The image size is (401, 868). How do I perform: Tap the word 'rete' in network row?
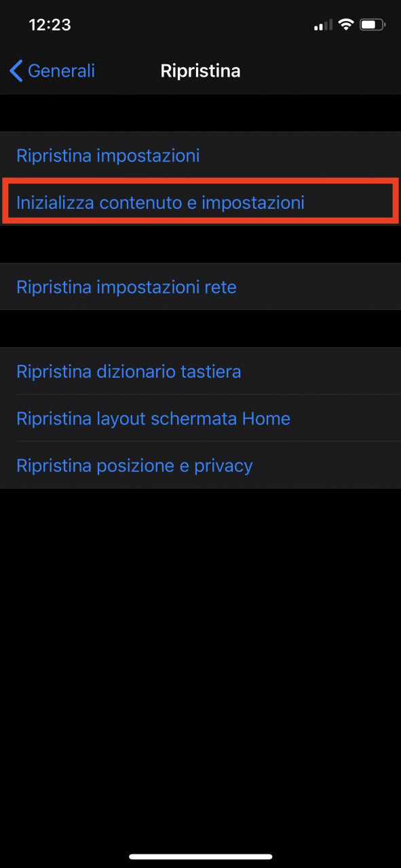click(221, 288)
